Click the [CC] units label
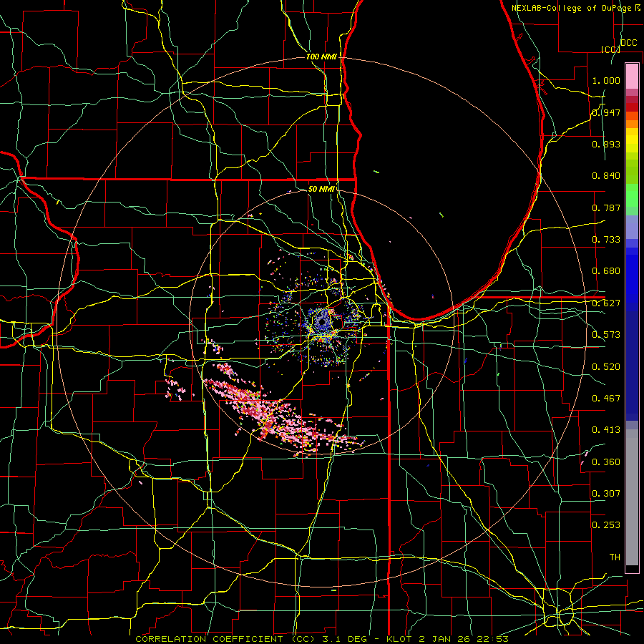644x644 pixels. (x=610, y=49)
